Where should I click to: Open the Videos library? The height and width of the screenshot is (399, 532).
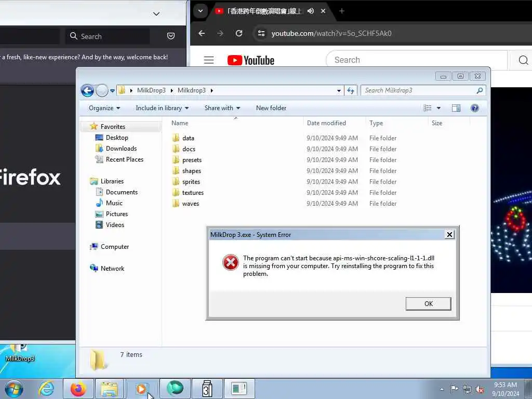point(115,224)
